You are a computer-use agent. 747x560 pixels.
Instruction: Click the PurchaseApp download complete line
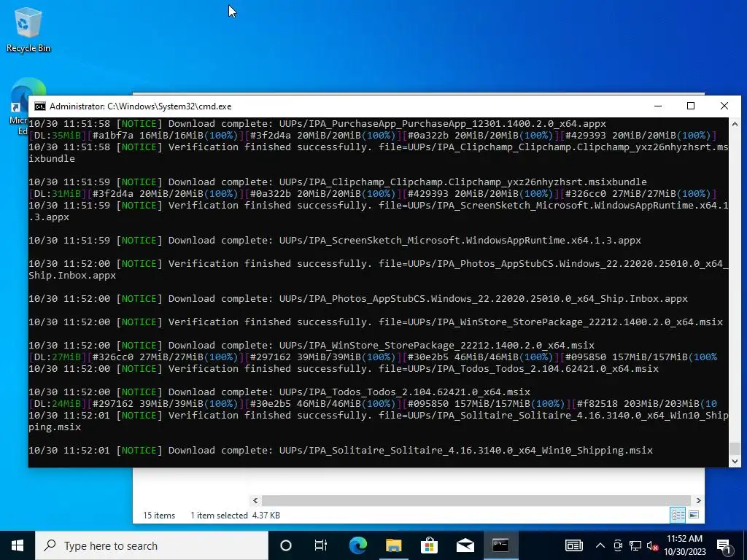click(x=317, y=124)
